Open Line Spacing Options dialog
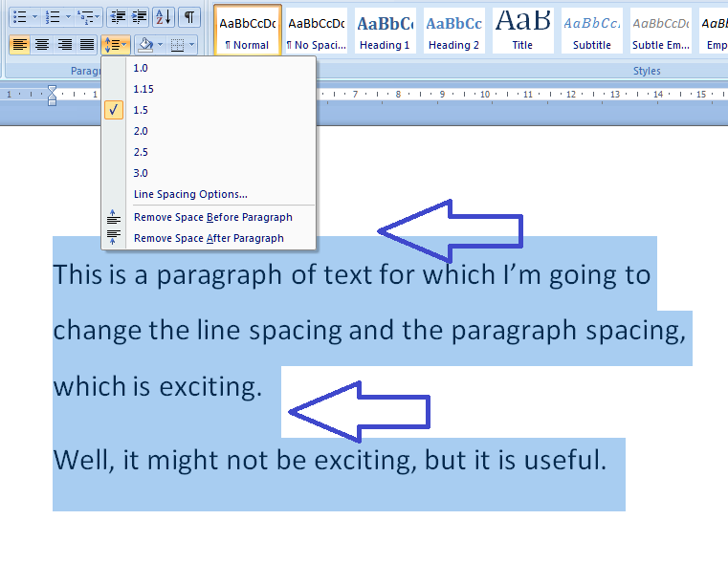The image size is (728, 563). point(190,194)
